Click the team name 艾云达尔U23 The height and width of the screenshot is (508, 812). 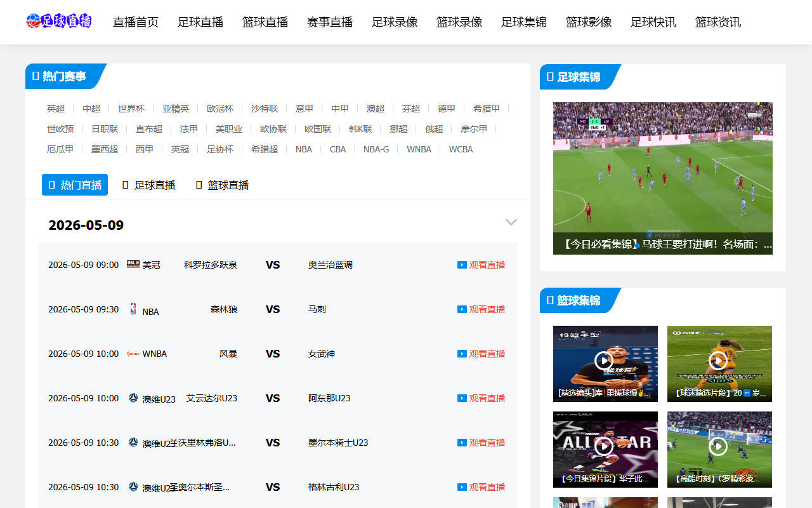(x=212, y=398)
